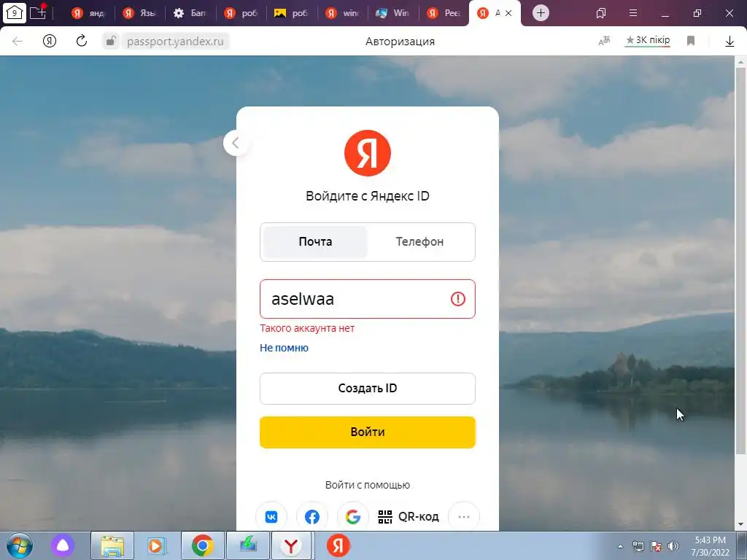Click the padlock site security icon
Image resolution: width=747 pixels, height=560 pixels.
111,41
